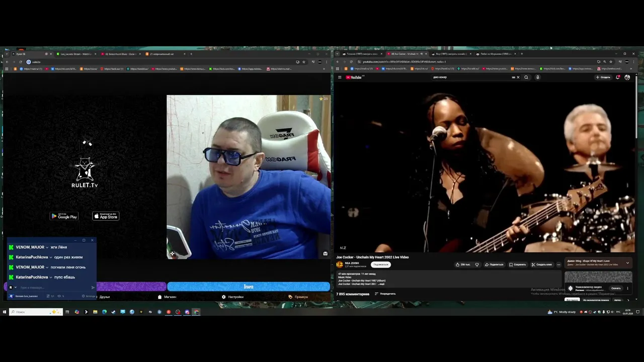This screenshot has width=644, height=362.
Task: Open tab search dropdown in the YouTube browser
Action: coord(337,54)
